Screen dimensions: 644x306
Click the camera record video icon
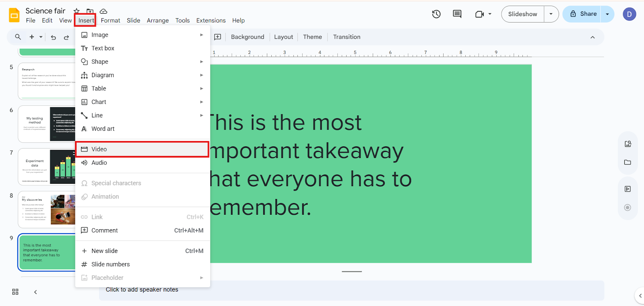[479, 14]
